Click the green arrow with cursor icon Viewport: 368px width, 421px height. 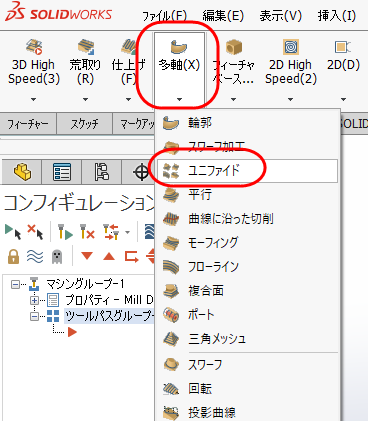click(13, 232)
